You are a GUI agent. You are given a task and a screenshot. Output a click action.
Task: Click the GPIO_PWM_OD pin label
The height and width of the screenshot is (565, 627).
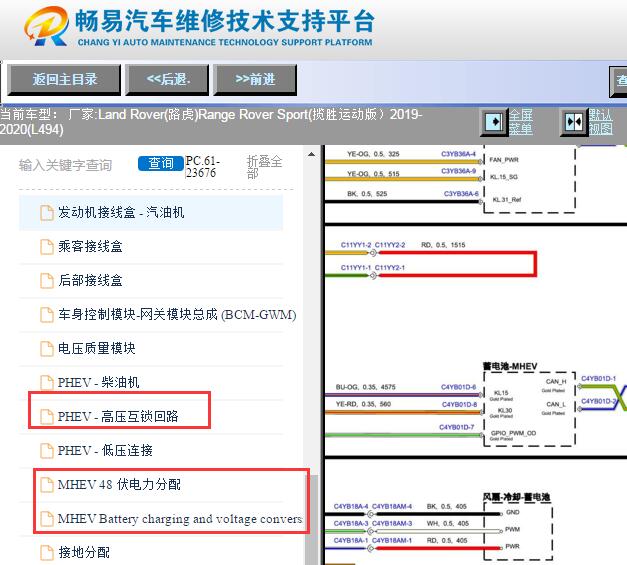coord(513,433)
